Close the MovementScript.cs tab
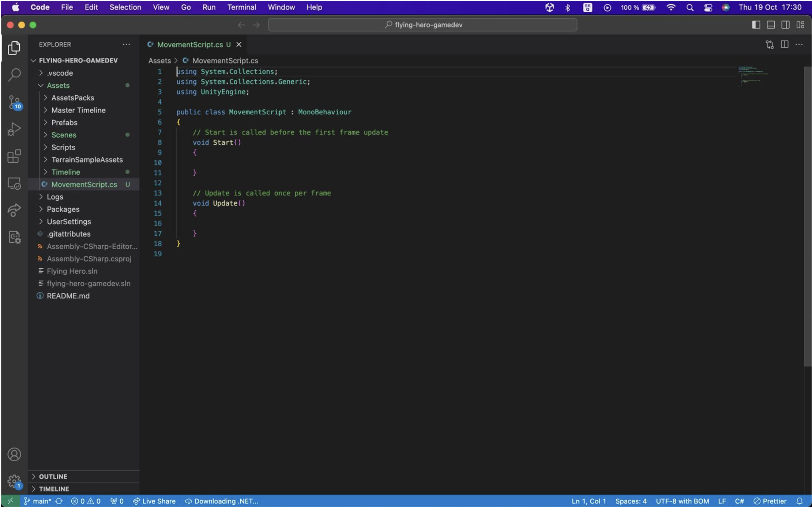 tap(239, 45)
